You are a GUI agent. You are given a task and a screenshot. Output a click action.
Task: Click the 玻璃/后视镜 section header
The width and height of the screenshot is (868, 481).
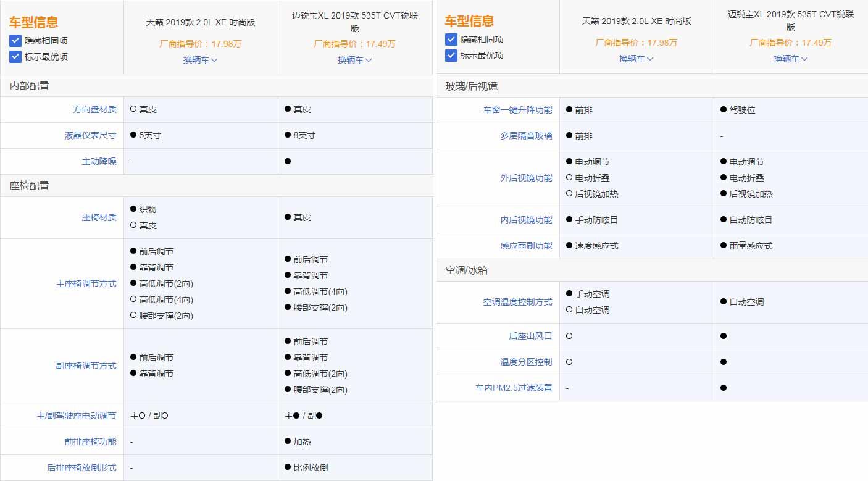tap(472, 86)
